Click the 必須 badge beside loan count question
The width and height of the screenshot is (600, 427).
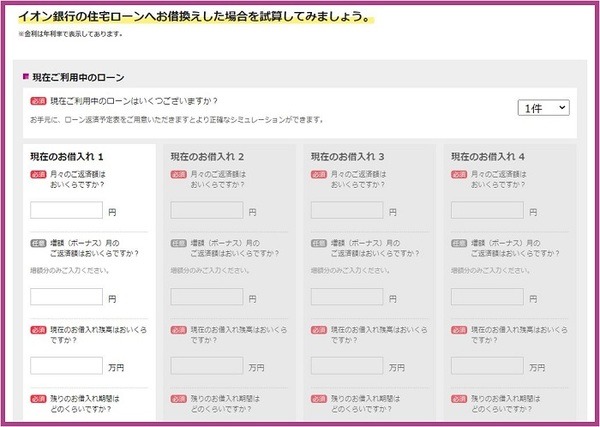tap(38, 101)
